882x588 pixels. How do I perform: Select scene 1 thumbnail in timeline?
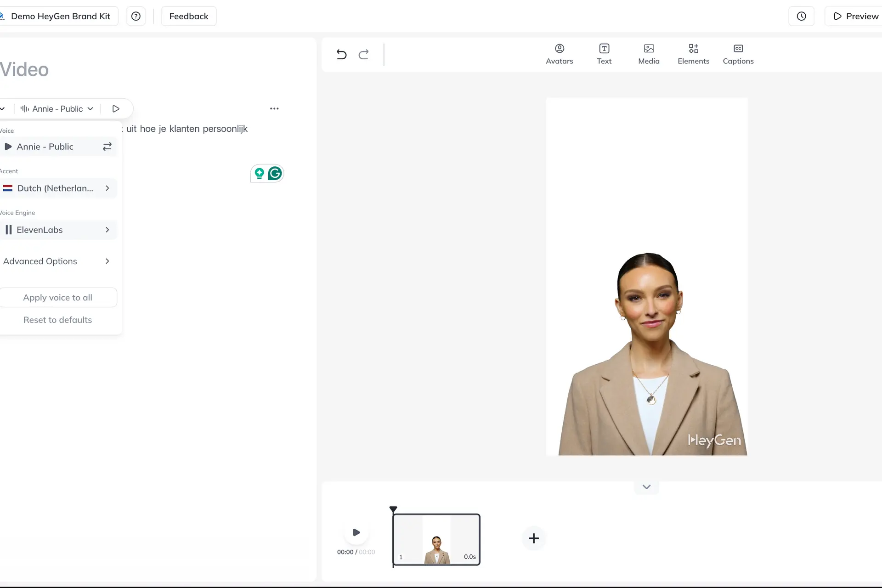(436, 539)
